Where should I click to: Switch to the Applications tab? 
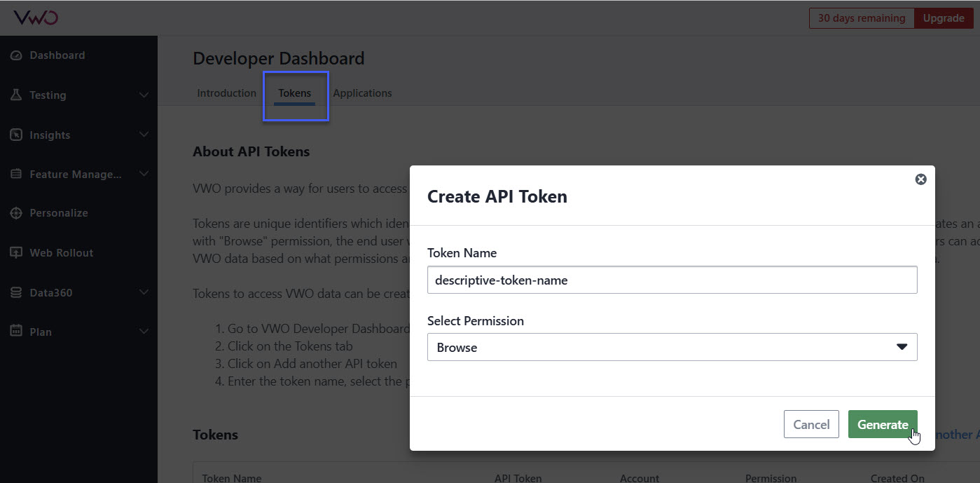pyautogui.click(x=362, y=93)
